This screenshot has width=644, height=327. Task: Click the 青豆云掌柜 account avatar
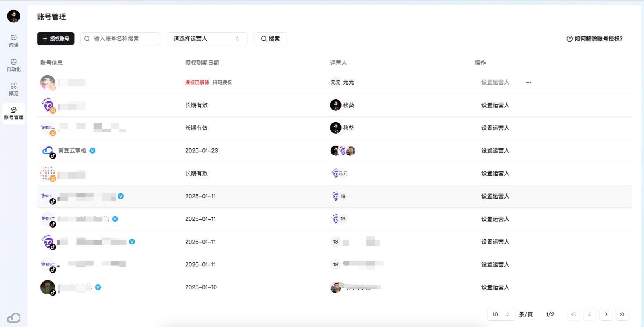(x=48, y=151)
